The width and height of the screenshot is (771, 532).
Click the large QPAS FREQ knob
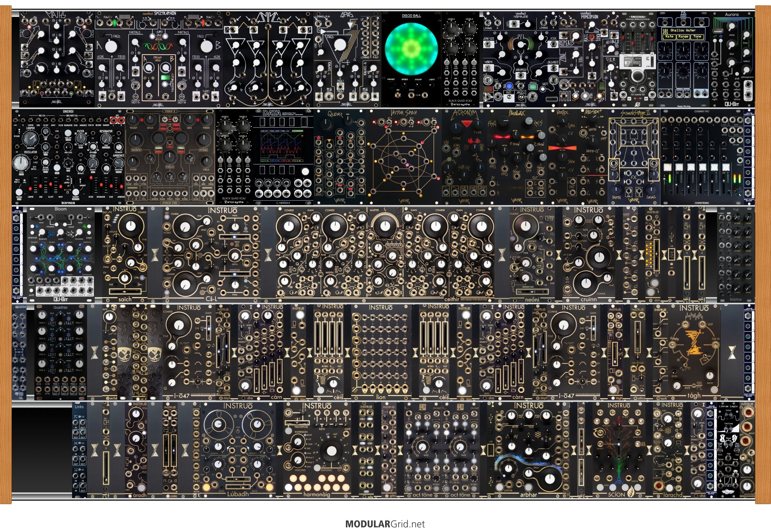pyautogui.click(x=340, y=45)
